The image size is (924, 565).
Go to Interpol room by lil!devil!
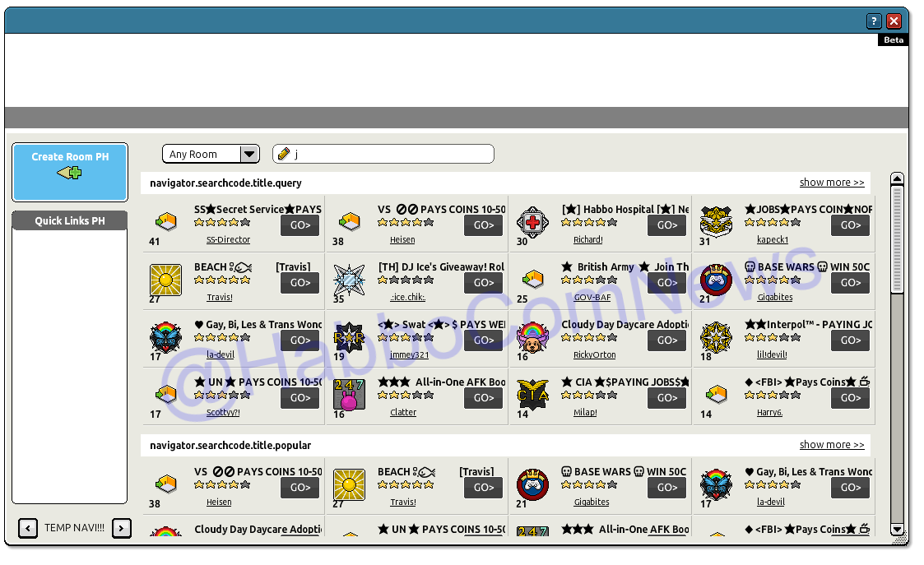[x=850, y=340]
